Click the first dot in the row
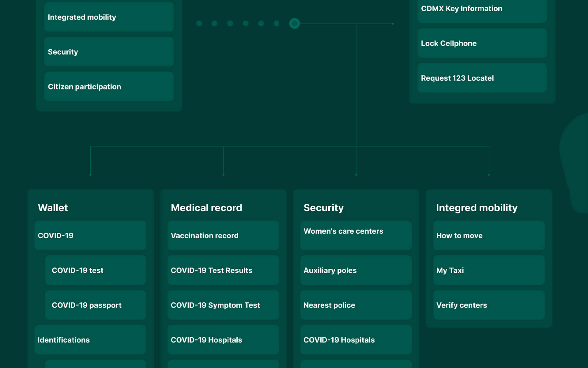 (199, 23)
